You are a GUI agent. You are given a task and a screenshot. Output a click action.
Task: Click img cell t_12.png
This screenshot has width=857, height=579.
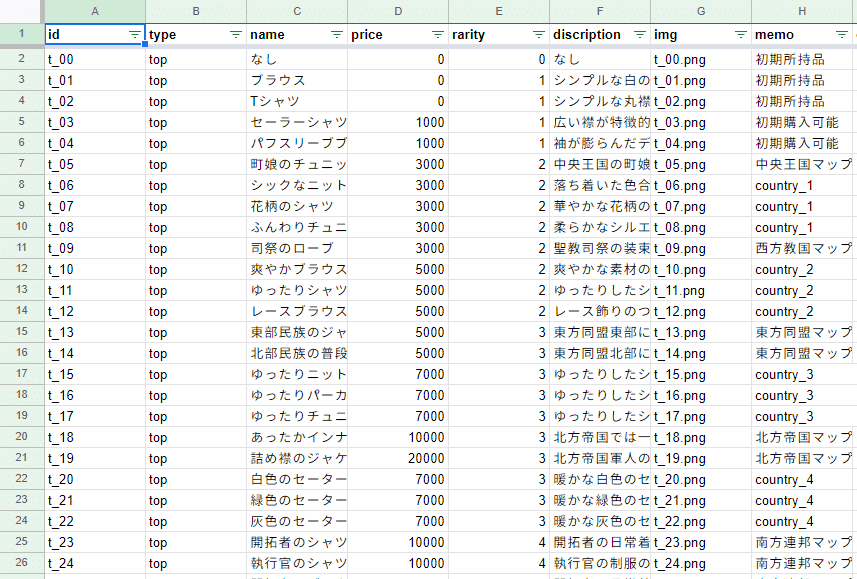pyautogui.click(x=701, y=311)
